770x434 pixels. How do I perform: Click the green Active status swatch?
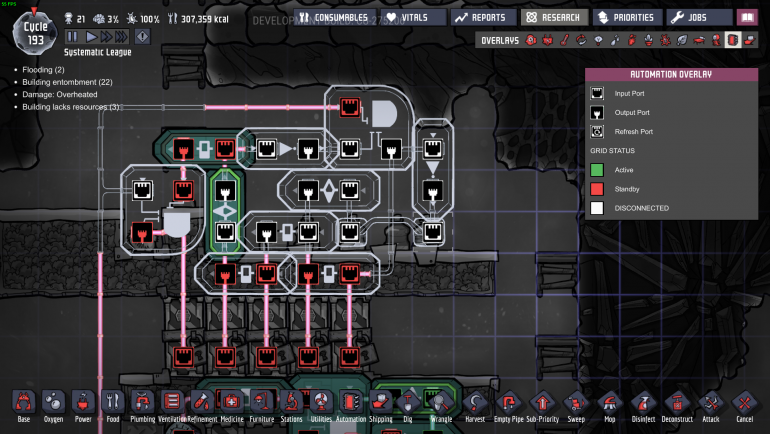click(597, 170)
